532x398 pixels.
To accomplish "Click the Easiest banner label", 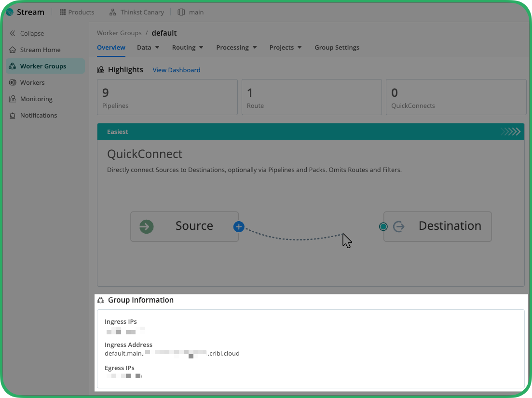I will coord(117,132).
